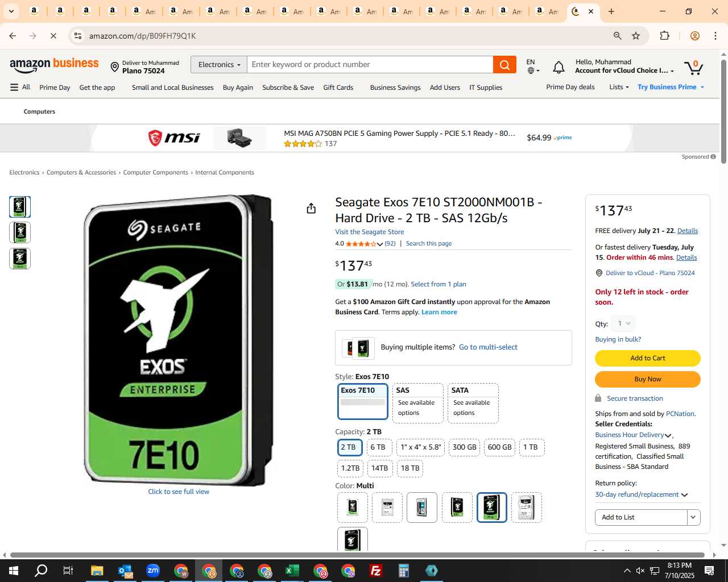
Task: Open the Electronics search category dropdown
Action: (x=219, y=65)
